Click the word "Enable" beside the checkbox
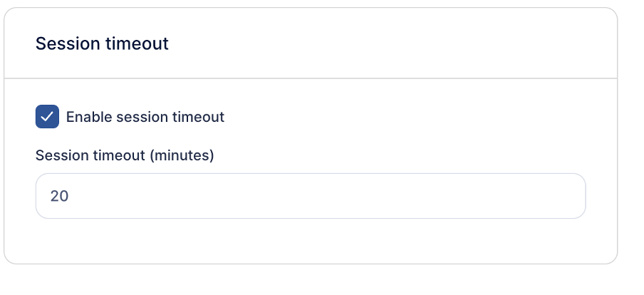The image size is (644, 295). [86, 117]
